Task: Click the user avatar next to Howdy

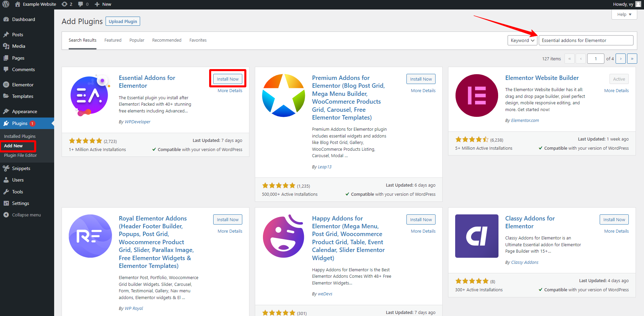Action: pyautogui.click(x=638, y=4)
